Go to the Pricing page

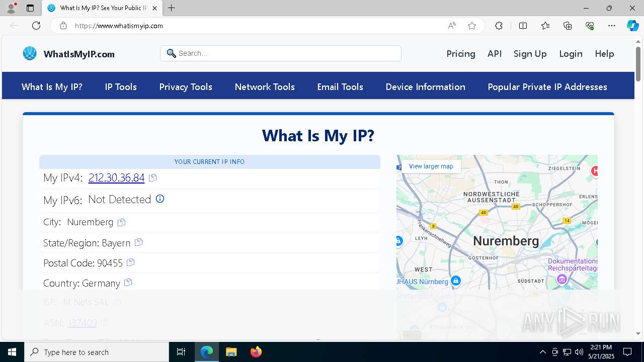coord(461,54)
